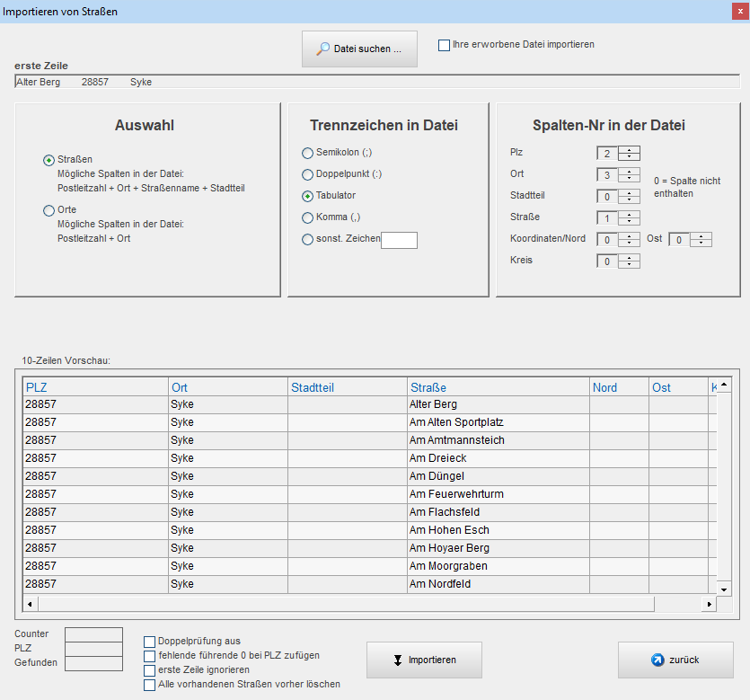
Task: Click the magnifier icon on Datei suchen
Action: 322,49
